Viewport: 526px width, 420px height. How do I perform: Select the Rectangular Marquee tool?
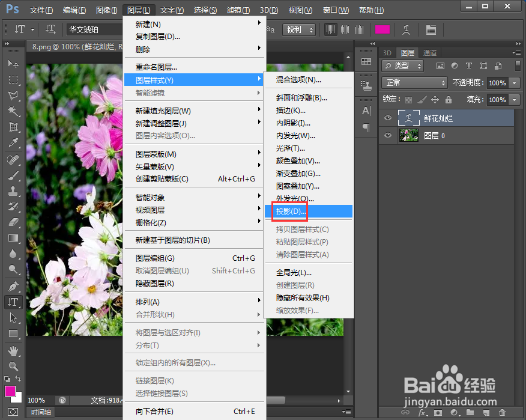pyautogui.click(x=13, y=79)
